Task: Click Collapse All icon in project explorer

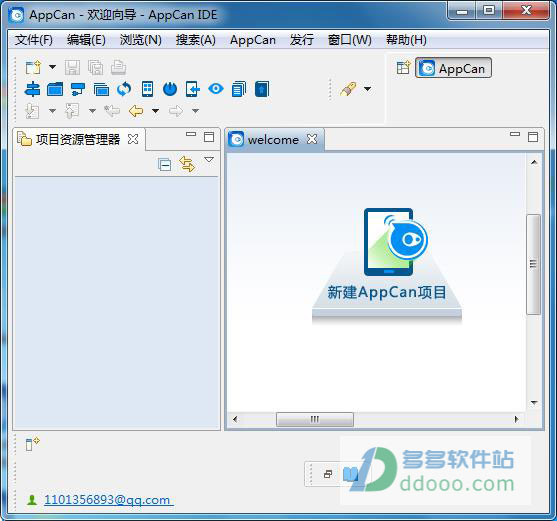Action: tap(164, 165)
